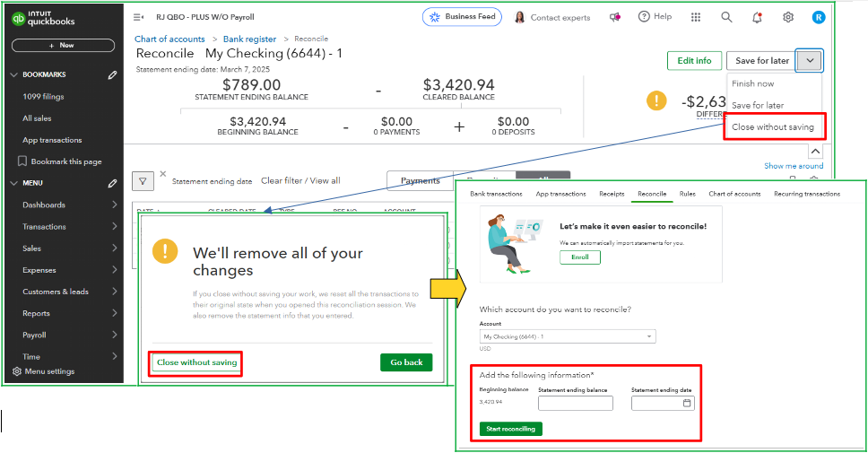The height and width of the screenshot is (453, 868).
Task: Open the Help menu
Action: [x=655, y=17]
